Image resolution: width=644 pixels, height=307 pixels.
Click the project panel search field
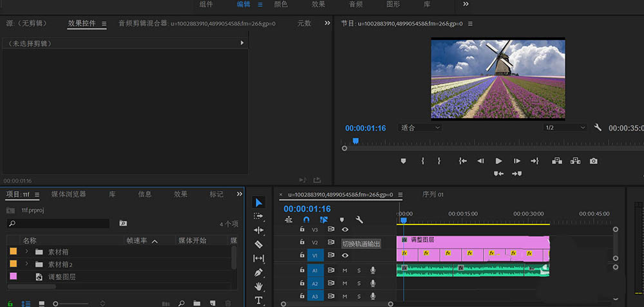tap(58, 223)
